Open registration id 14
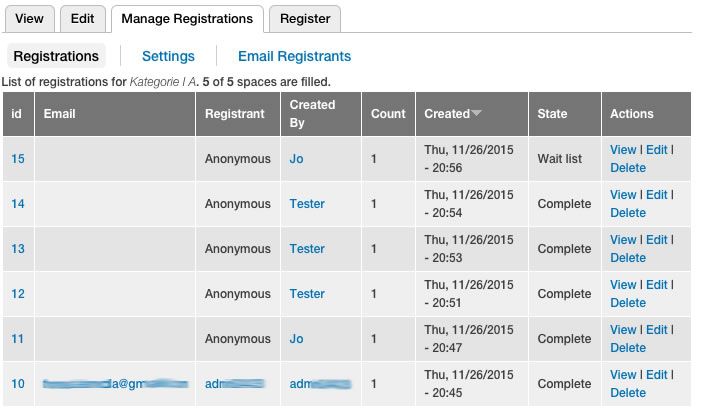 coord(18,204)
